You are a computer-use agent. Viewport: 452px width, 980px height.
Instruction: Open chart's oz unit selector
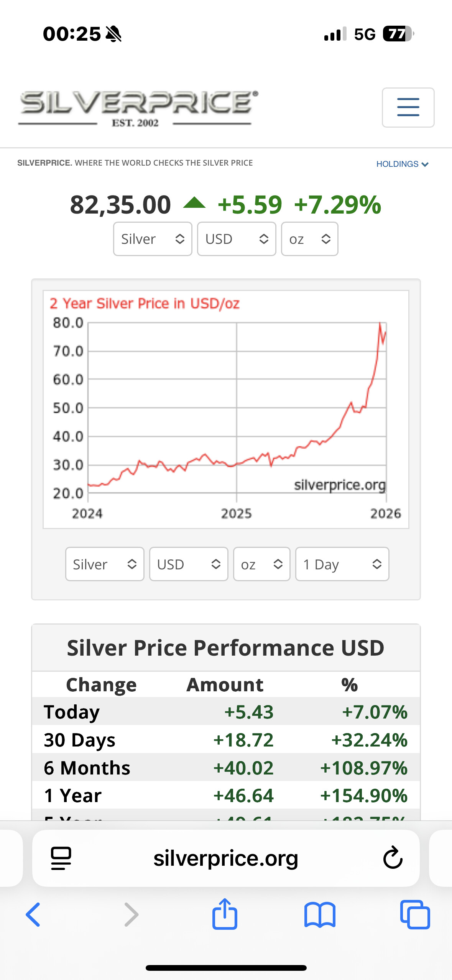tap(261, 564)
